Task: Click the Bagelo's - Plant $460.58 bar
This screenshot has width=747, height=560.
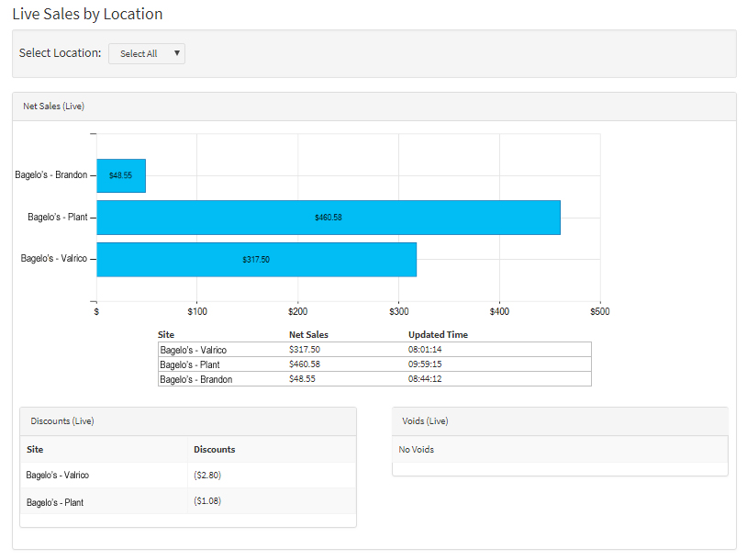Action: click(329, 218)
